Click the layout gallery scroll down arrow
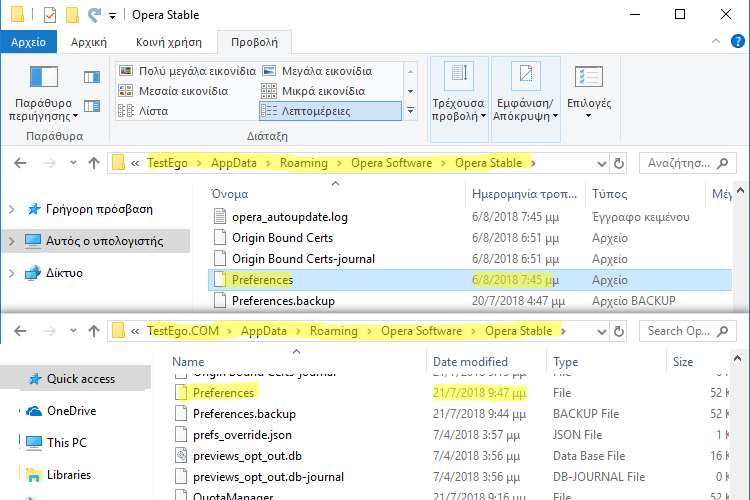Image resolution: width=750 pixels, height=500 pixels. coord(410,91)
